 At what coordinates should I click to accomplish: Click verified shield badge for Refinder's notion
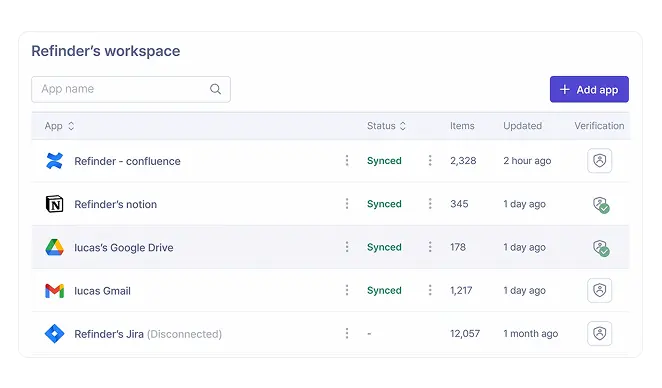601,205
